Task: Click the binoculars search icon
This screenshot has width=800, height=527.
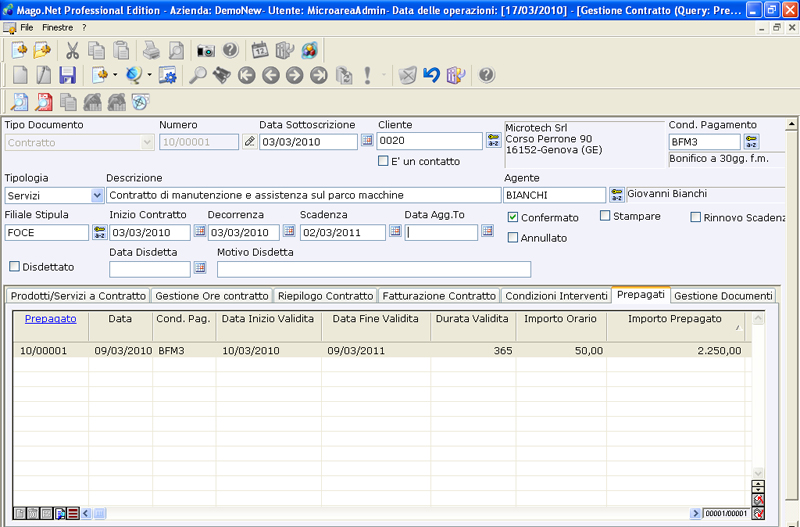Action: pyautogui.click(x=221, y=75)
